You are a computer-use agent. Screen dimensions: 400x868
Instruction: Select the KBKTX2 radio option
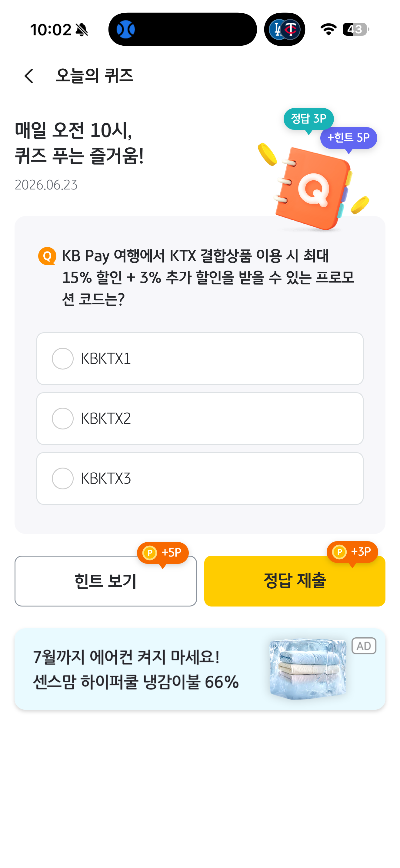tap(200, 419)
